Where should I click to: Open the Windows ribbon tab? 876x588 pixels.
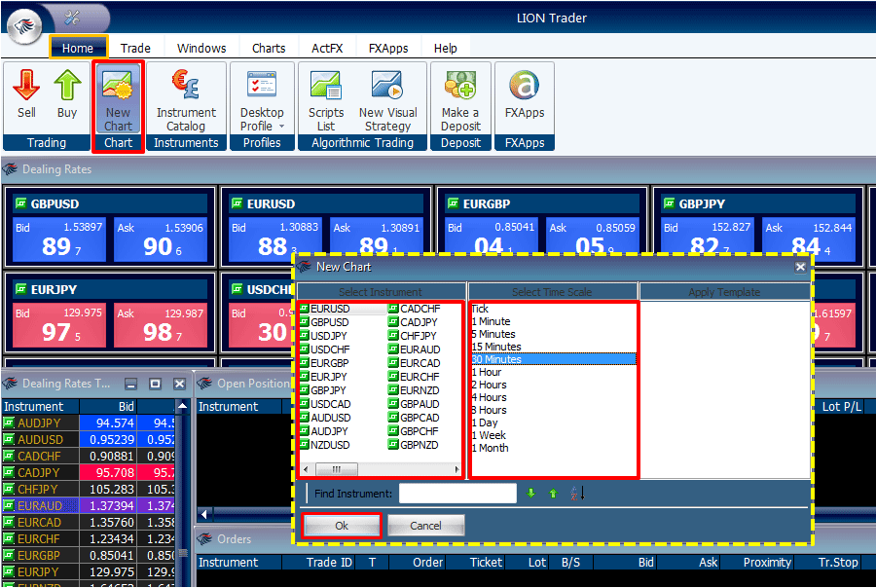click(201, 48)
